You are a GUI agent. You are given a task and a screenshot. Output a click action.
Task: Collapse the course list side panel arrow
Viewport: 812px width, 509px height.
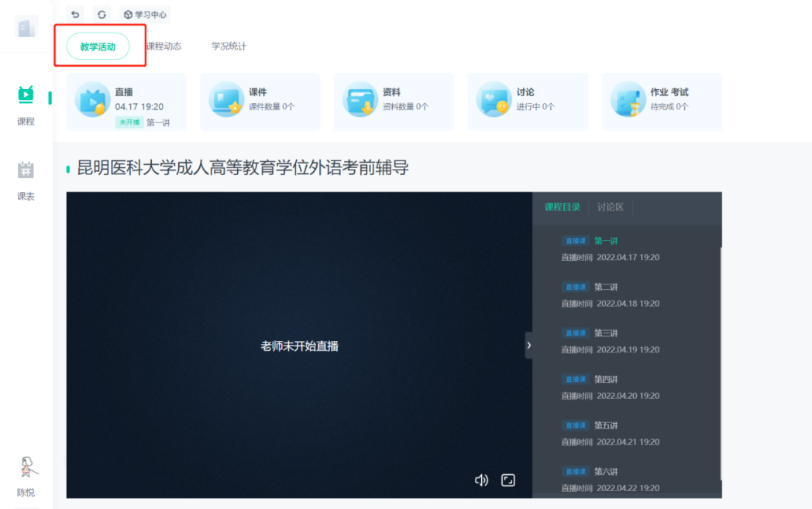(x=528, y=345)
